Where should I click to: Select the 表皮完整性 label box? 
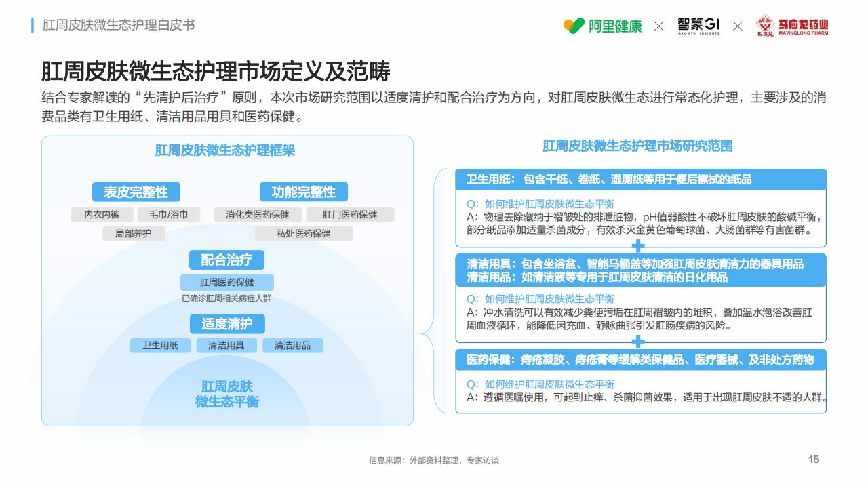click(136, 192)
